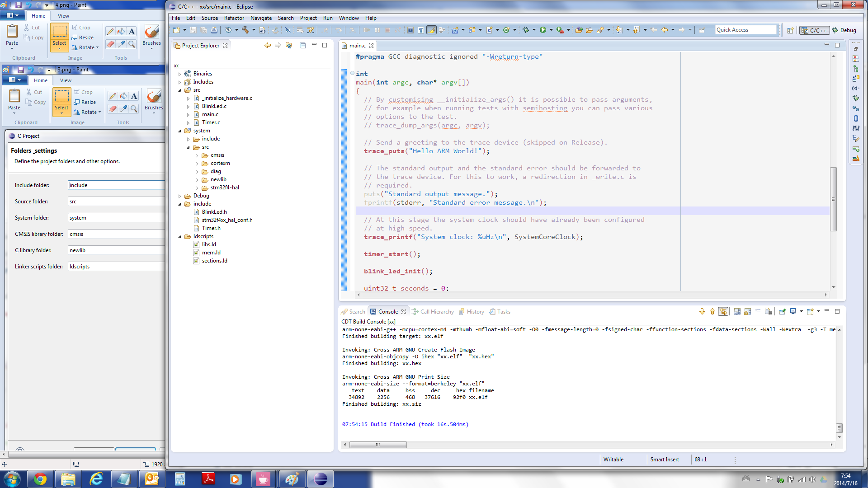Expand the cmsis folder node
Screen dimensions: 868x488
(197, 155)
